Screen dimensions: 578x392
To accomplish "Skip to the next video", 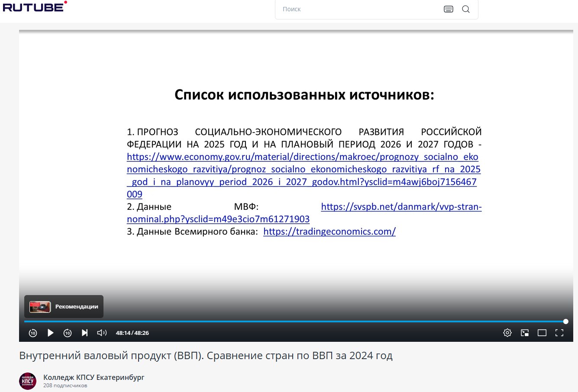I will (85, 333).
